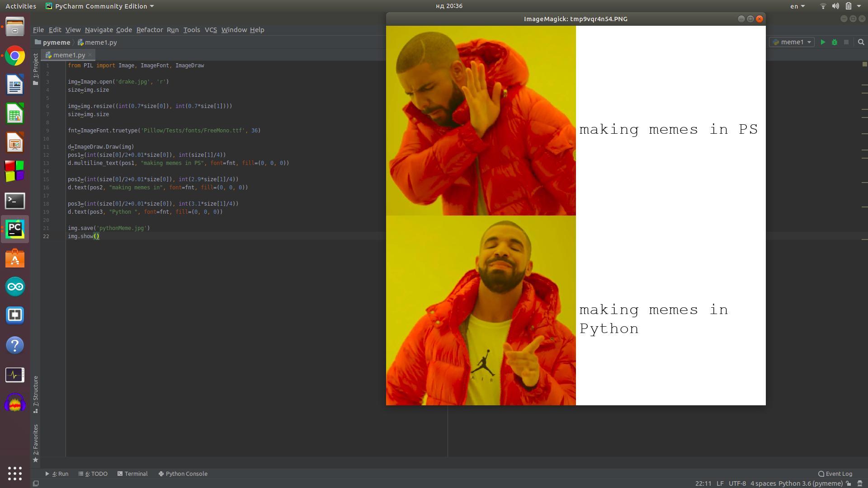
Task: Run the meme1 configuration with the green play icon
Action: coord(823,42)
